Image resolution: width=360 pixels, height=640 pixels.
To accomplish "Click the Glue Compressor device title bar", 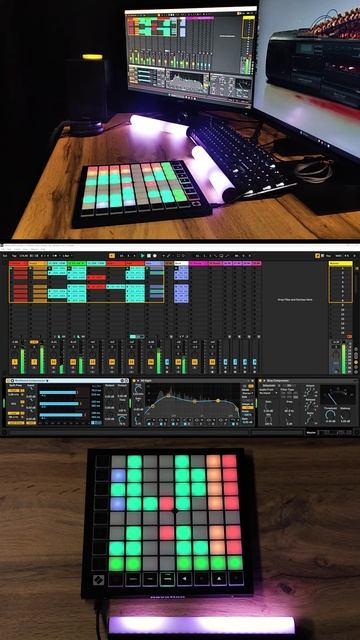I will tap(308, 380).
